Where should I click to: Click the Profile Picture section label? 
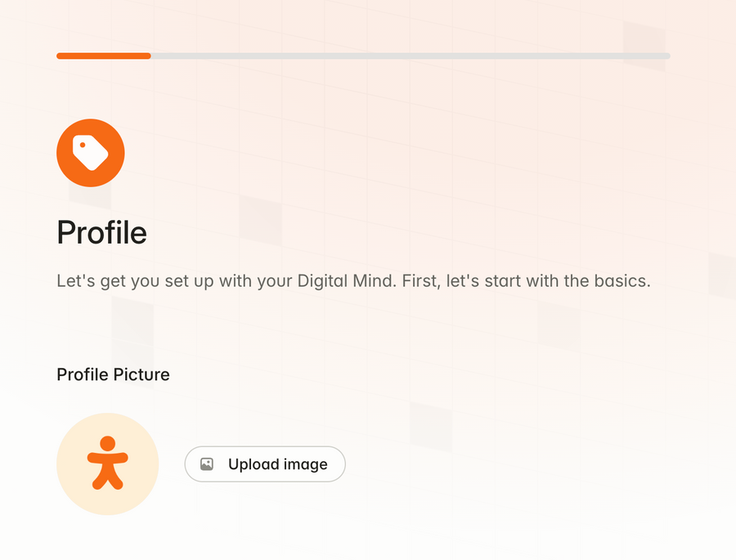tap(113, 374)
